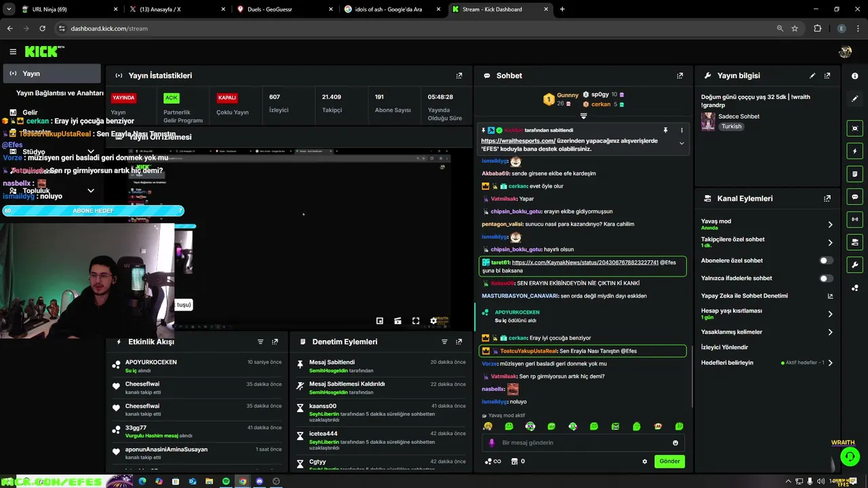Image resolution: width=868 pixels, height=488 pixels.
Task: Expand Hedefleri belirleyin goals
Action: [x=830, y=363]
